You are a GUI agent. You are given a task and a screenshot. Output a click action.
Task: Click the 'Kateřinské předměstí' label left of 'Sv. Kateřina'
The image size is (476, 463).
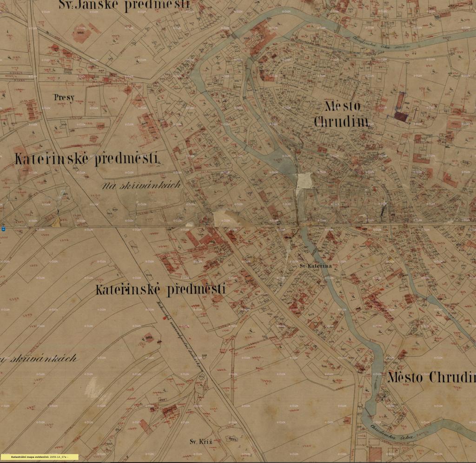pos(160,289)
